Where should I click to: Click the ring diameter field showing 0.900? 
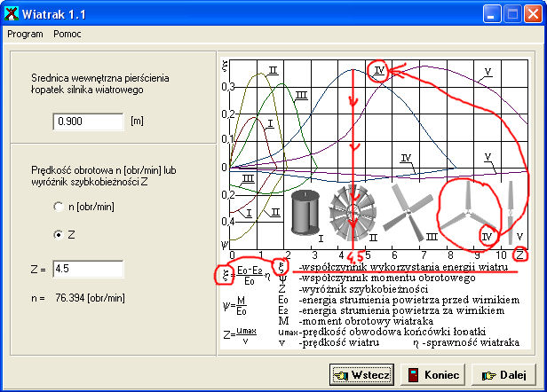point(88,121)
